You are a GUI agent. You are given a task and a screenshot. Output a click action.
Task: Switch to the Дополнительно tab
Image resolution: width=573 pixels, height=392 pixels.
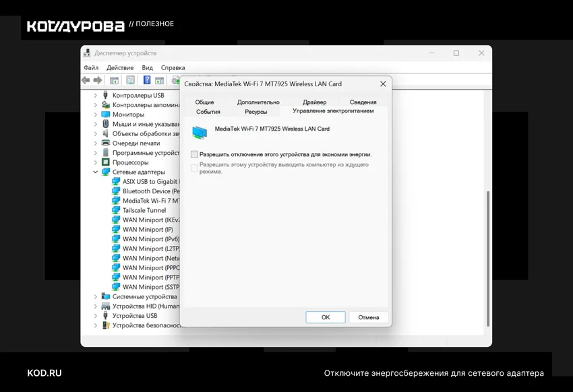[258, 102]
